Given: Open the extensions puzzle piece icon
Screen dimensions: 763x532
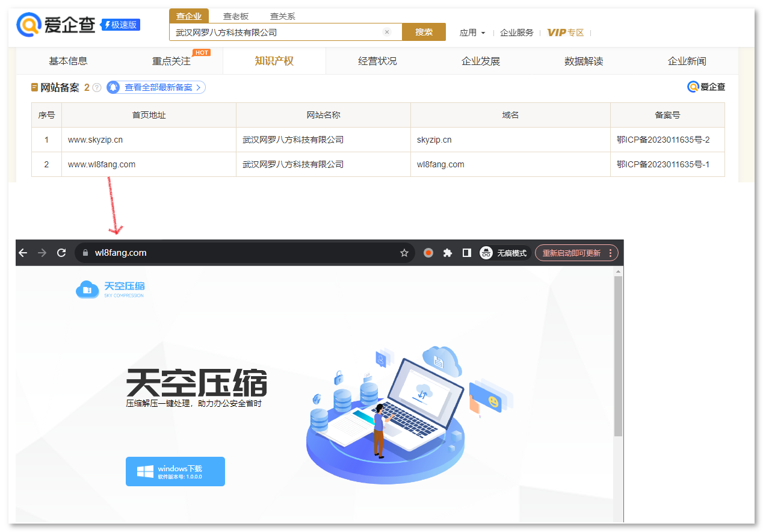Looking at the screenshot, I should 448,253.
